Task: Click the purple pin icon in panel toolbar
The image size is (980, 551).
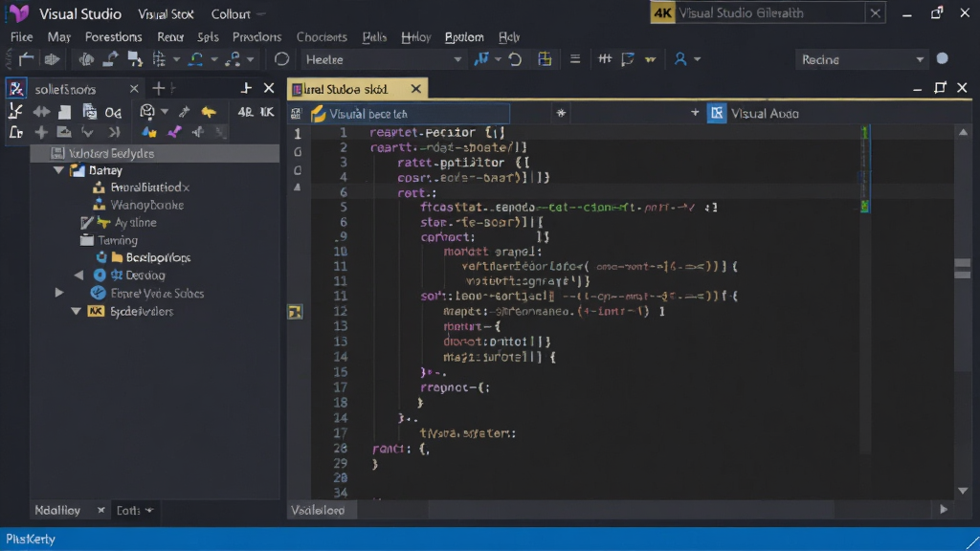Action: (x=174, y=132)
